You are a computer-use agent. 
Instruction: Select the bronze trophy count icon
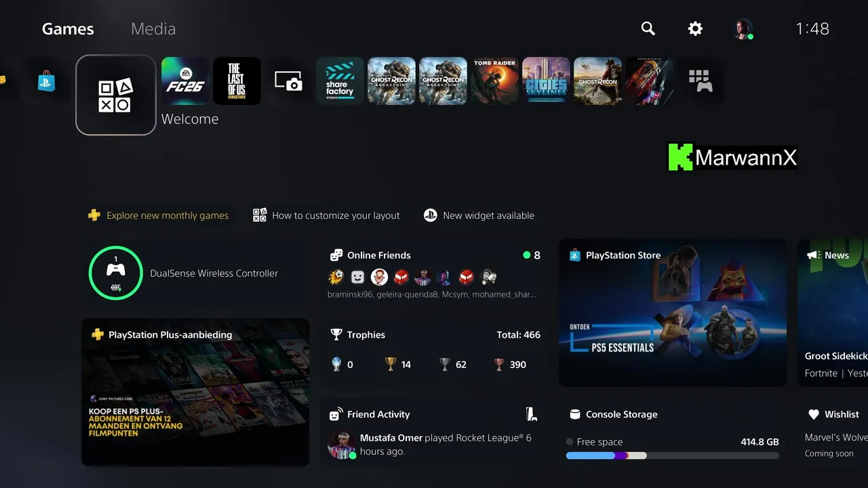[499, 365]
